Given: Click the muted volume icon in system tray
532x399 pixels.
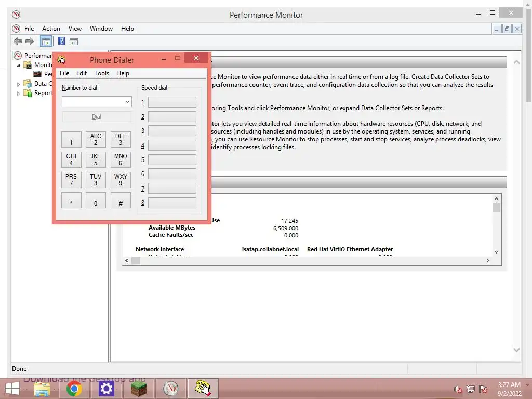Looking at the screenshot, I should point(458,389).
